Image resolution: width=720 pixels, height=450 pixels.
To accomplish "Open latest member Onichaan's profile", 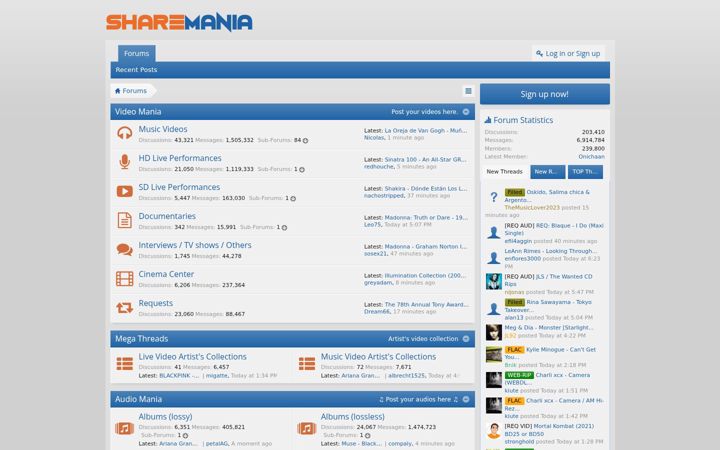I will (x=591, y=157).
